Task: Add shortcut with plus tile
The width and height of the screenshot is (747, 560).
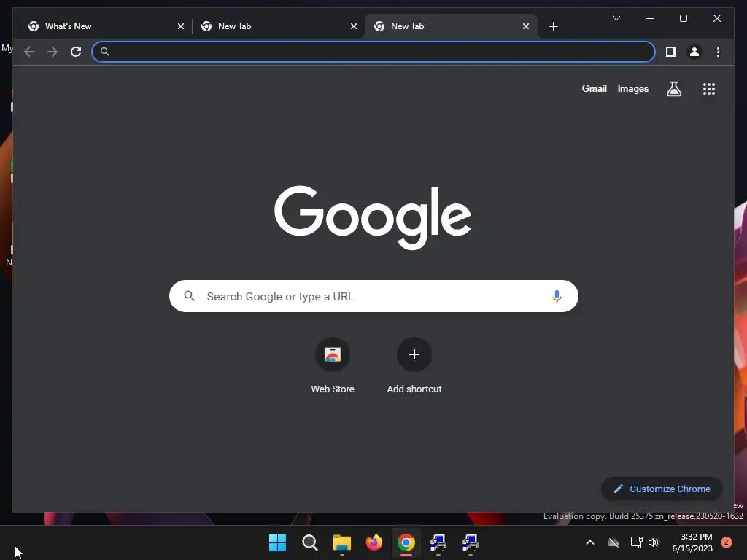Action: click(414, 365)
